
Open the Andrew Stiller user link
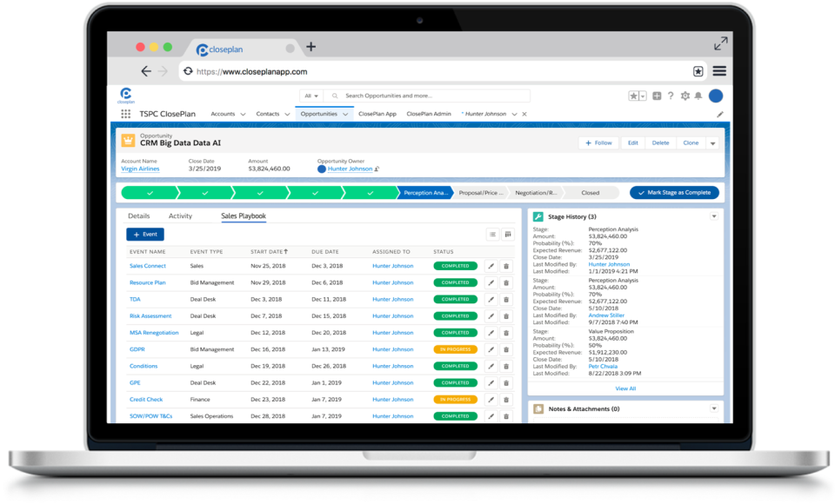click(x=606, y=315)
